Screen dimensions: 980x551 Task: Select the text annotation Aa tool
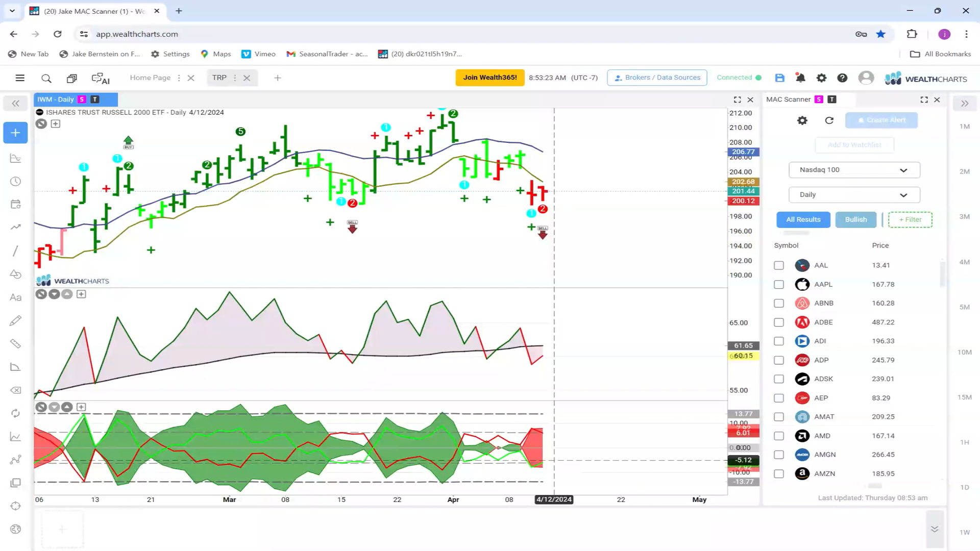point(15,297)
